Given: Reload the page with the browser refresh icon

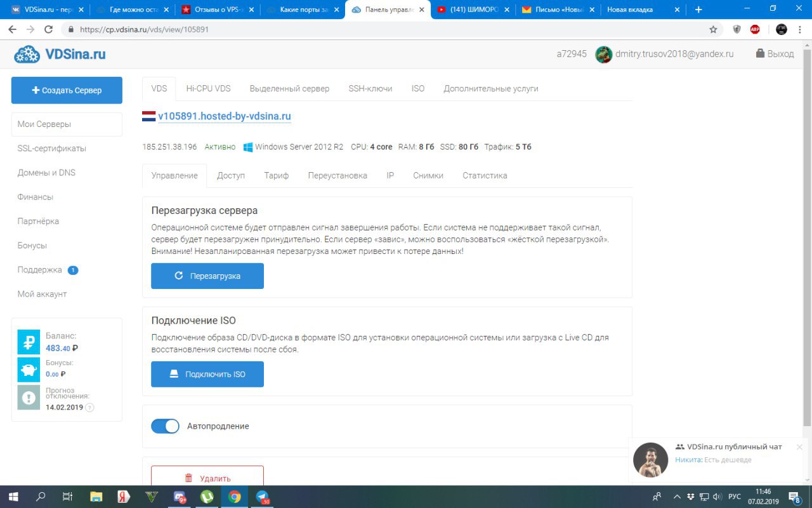Looking at the screenshot, I should [x=49, y=29].
